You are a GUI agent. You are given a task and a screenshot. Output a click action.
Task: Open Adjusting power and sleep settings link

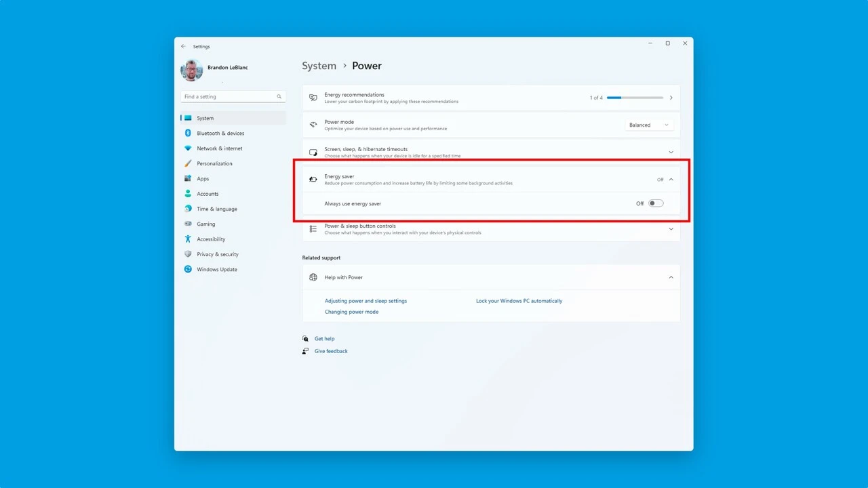coord(366,301)
